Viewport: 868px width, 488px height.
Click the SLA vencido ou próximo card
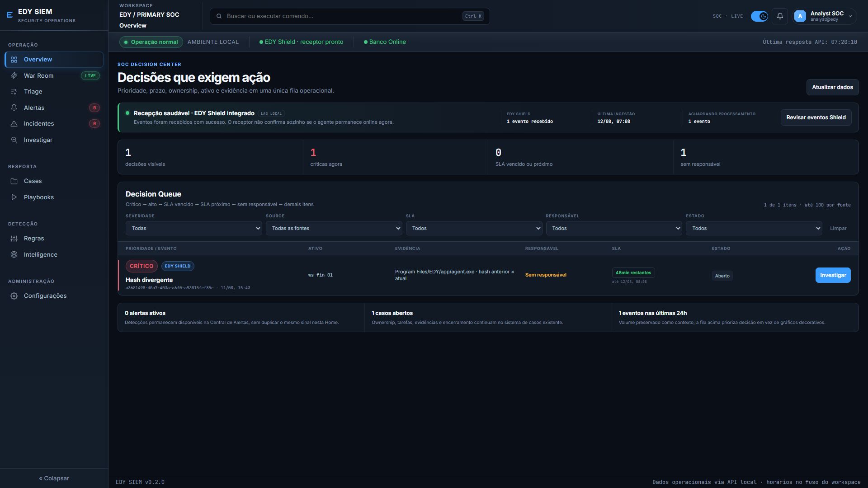(580, 157)
